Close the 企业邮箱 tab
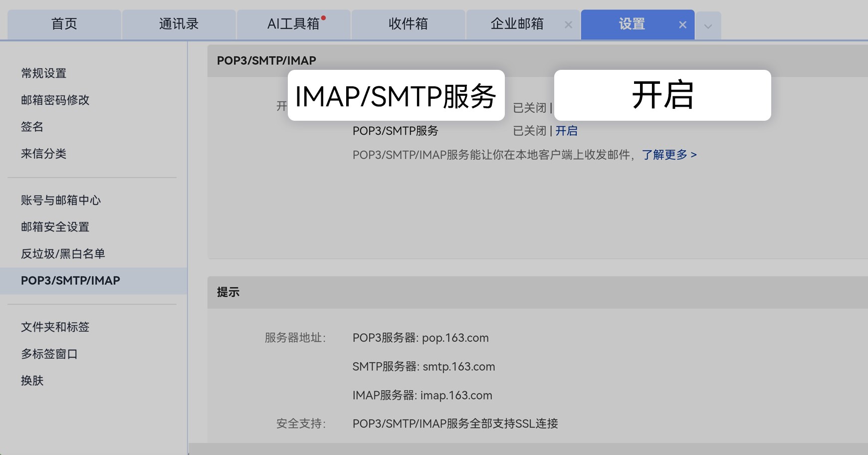Image resolution: width=868 pixels, height=455 pixels. [568, 25]
